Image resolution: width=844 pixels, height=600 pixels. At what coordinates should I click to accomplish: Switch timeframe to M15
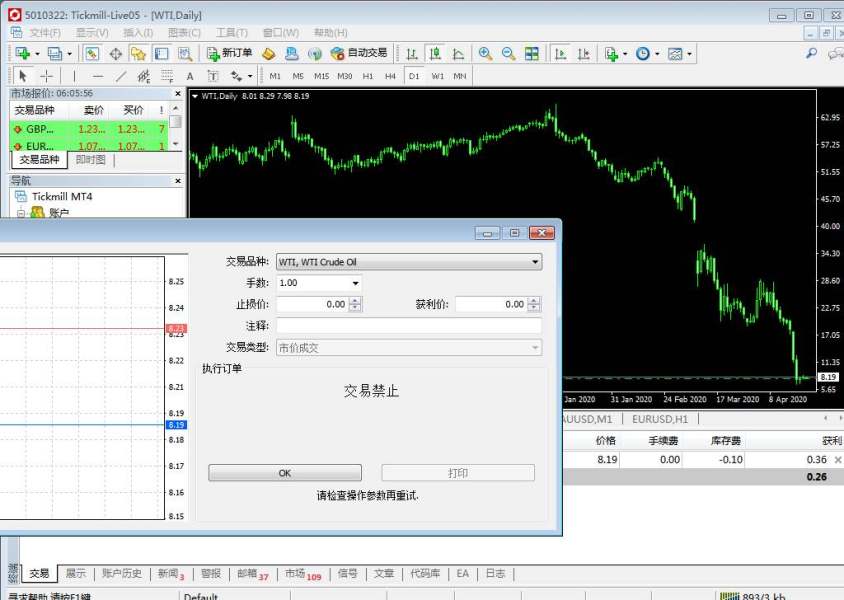click(x=321, y=76)
